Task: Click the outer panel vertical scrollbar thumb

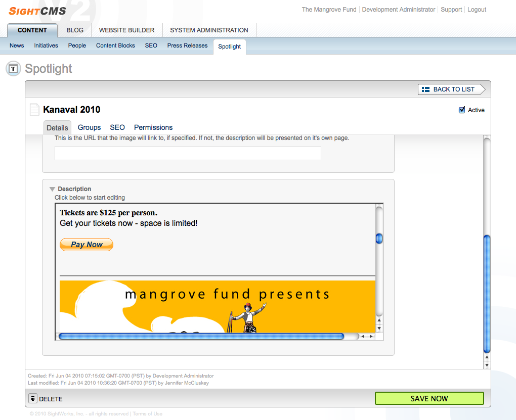Action: coord(487,294)
